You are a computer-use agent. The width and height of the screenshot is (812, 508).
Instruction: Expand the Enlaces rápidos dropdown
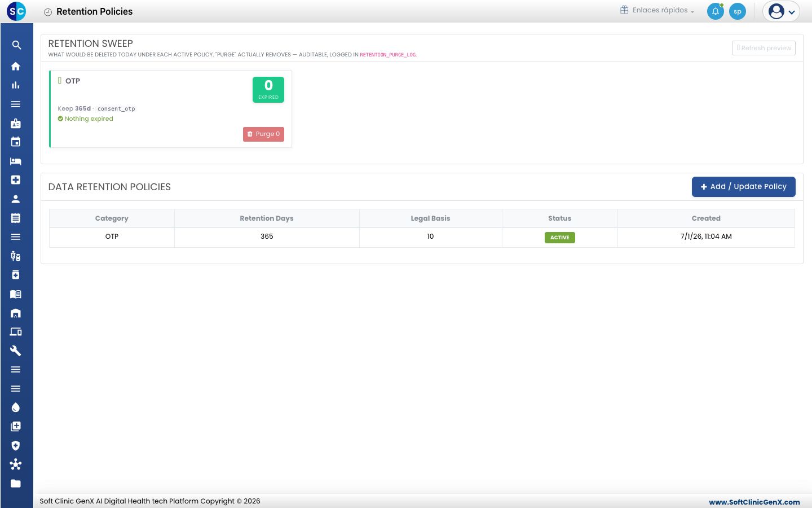657,10
